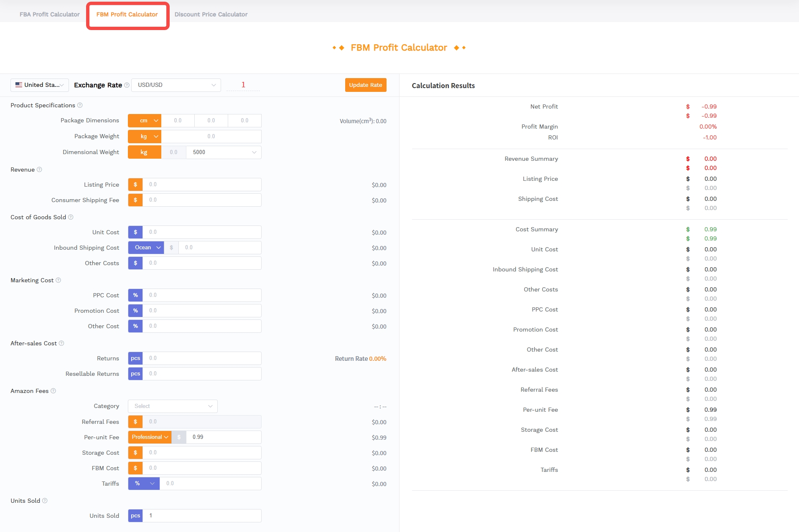Click the dollar badge for FBM Cost
799x532 pixels.
click(x=135, y=468)
